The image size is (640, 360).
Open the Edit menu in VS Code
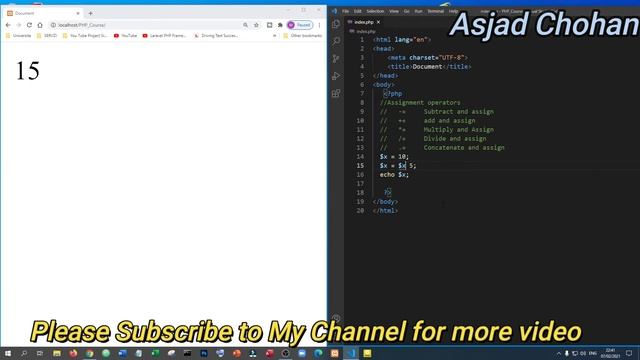358,11
